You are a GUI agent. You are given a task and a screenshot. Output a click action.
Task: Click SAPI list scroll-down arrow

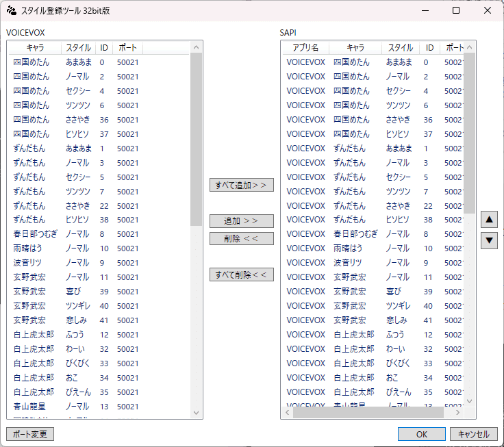click(x=469, y=401)
